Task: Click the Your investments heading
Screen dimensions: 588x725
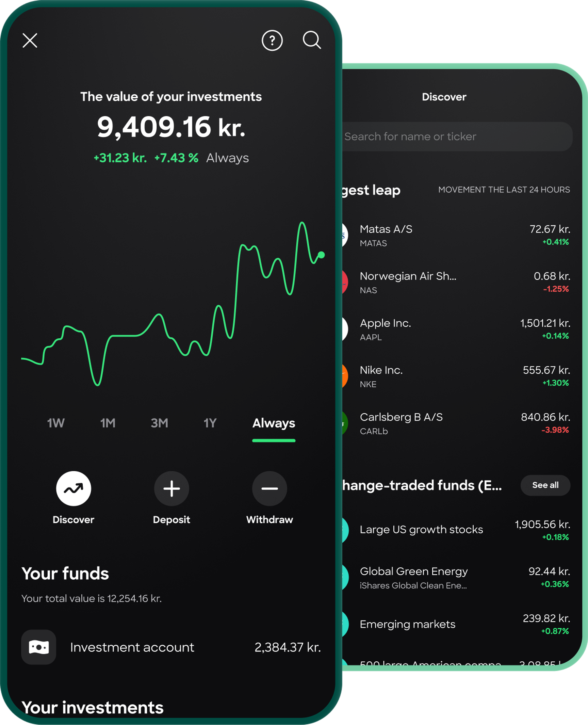Action: tap(93, 708)
